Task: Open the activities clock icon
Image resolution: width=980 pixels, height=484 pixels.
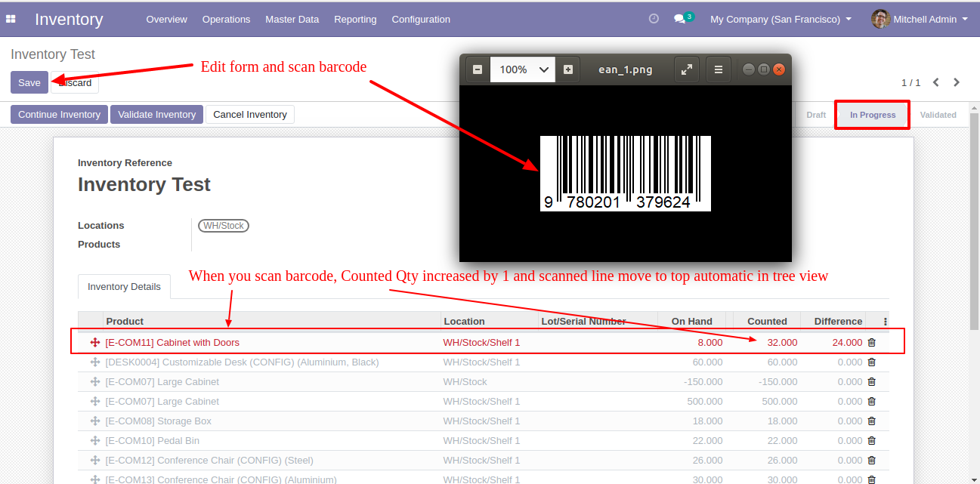Action: point(654,19)
